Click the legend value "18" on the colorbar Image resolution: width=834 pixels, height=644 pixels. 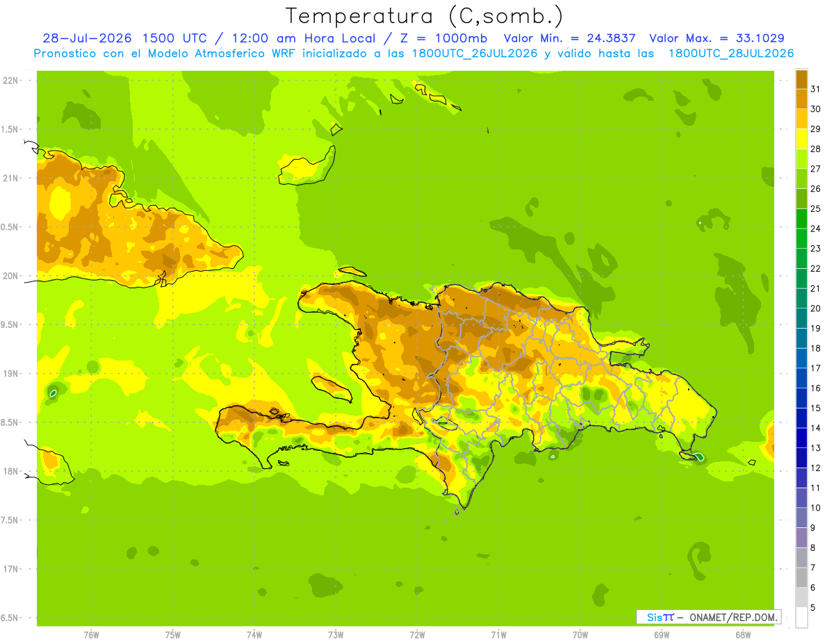[815, 348]
